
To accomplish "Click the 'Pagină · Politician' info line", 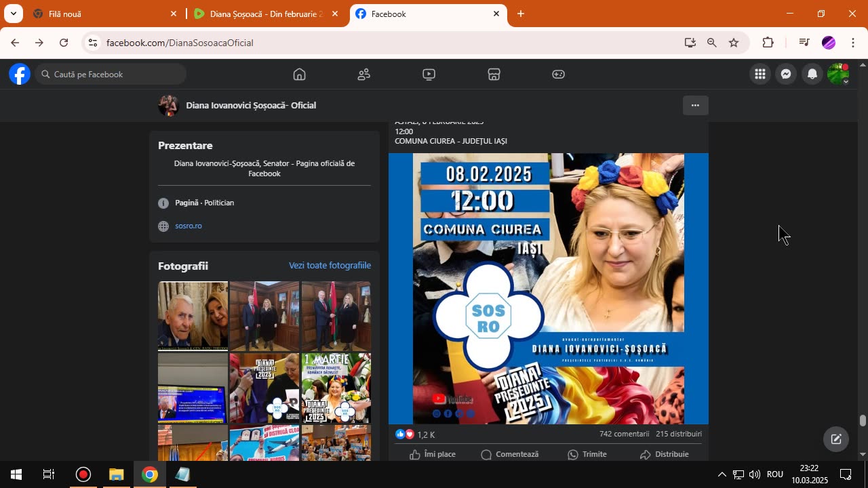I will click(x=204, y=203).
